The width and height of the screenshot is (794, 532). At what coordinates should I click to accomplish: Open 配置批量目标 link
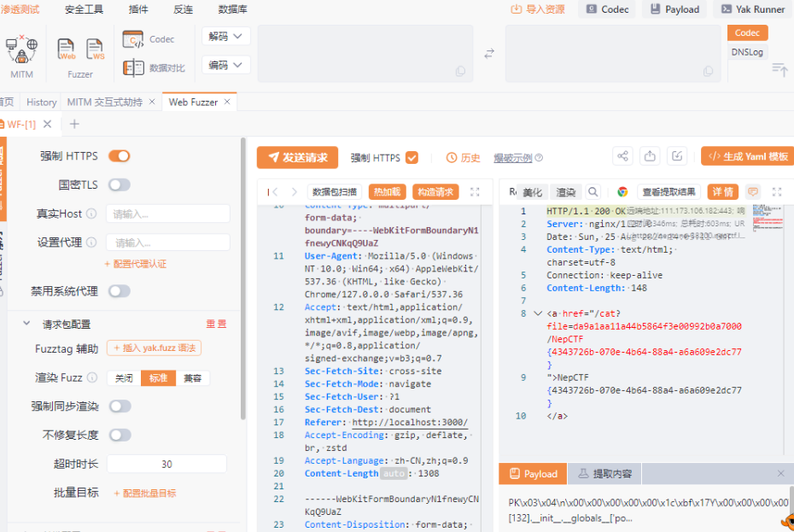tap(145, 493)
